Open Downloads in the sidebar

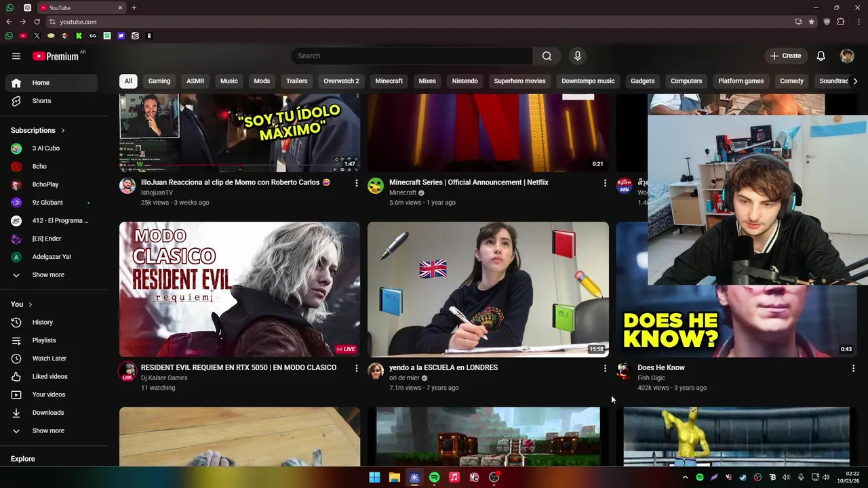tap(52, 413)
